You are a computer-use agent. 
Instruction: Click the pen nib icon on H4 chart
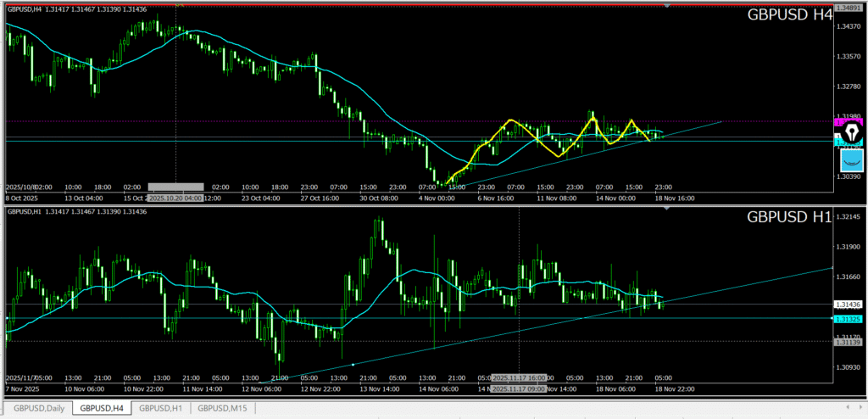click(851, 131)
